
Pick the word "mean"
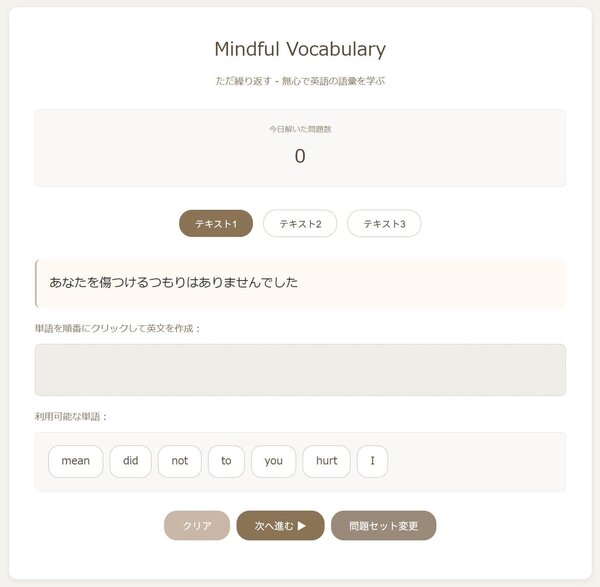click(75, 461)
